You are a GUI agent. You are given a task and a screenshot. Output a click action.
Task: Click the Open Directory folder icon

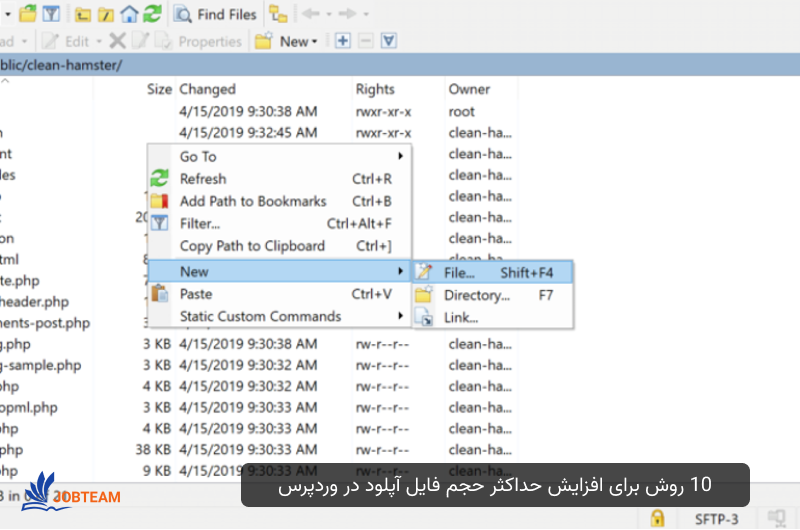click(28, 14)
